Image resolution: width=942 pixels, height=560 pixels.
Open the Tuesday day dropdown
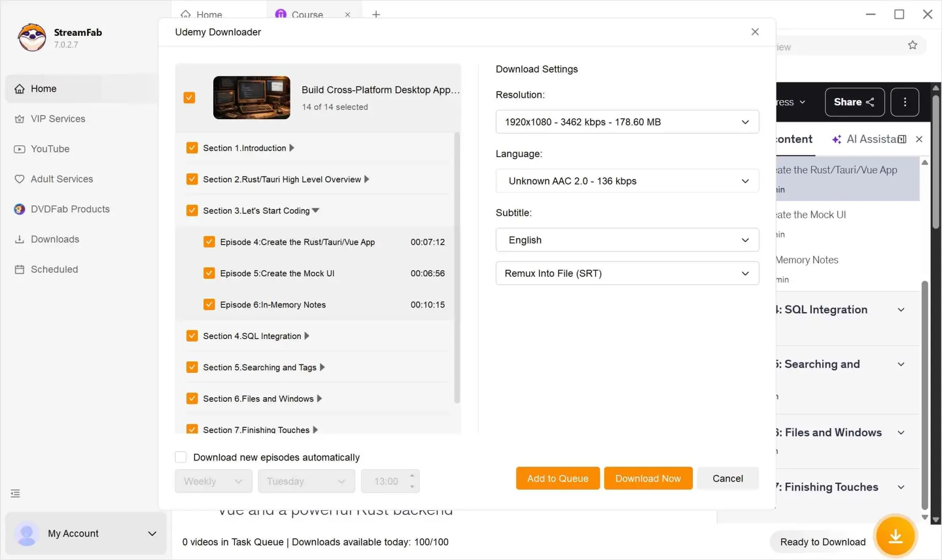[x=307, y=481]
